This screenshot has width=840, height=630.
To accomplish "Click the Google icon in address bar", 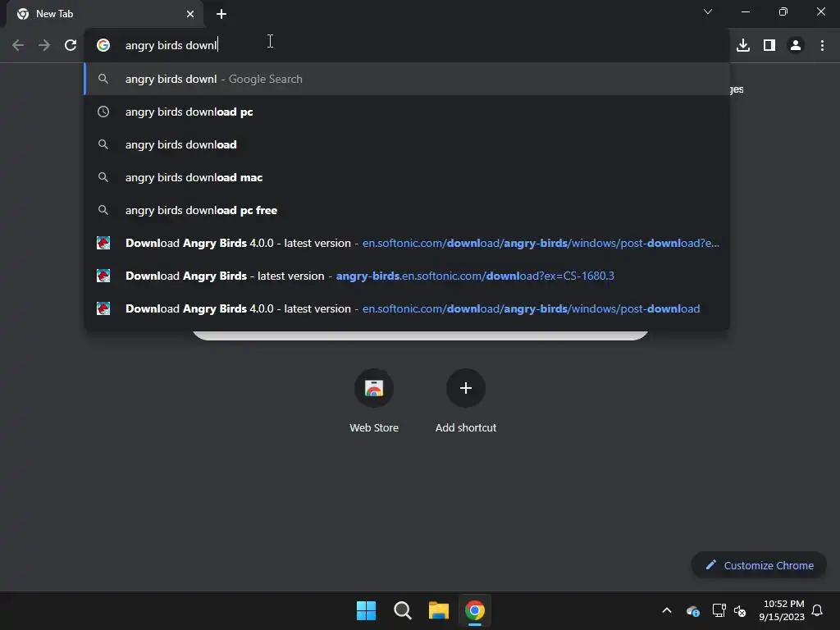I will (103, 46).
